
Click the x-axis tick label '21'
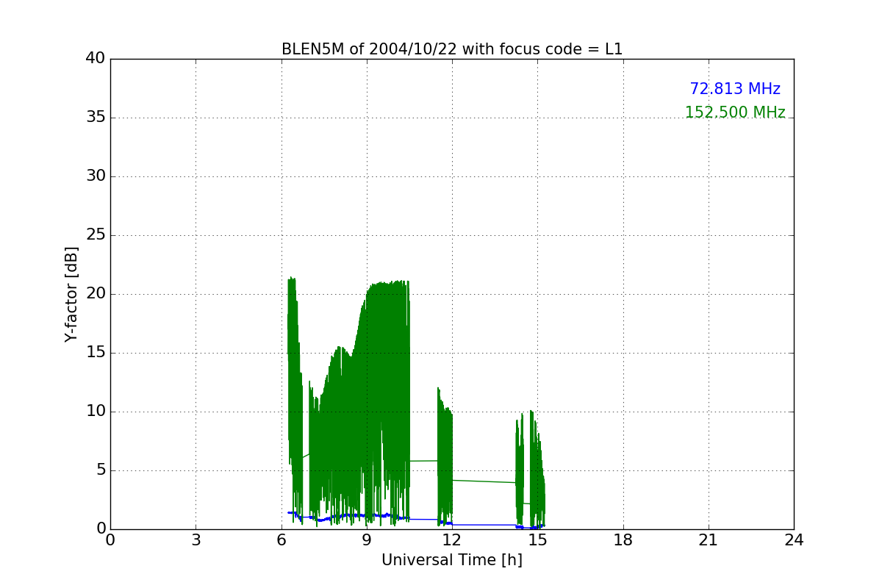[709, 540]
